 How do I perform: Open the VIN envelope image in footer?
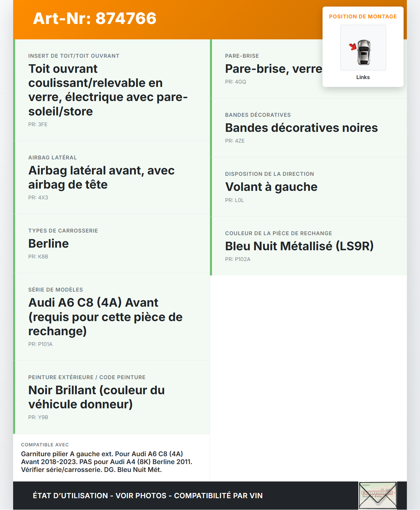377,495
